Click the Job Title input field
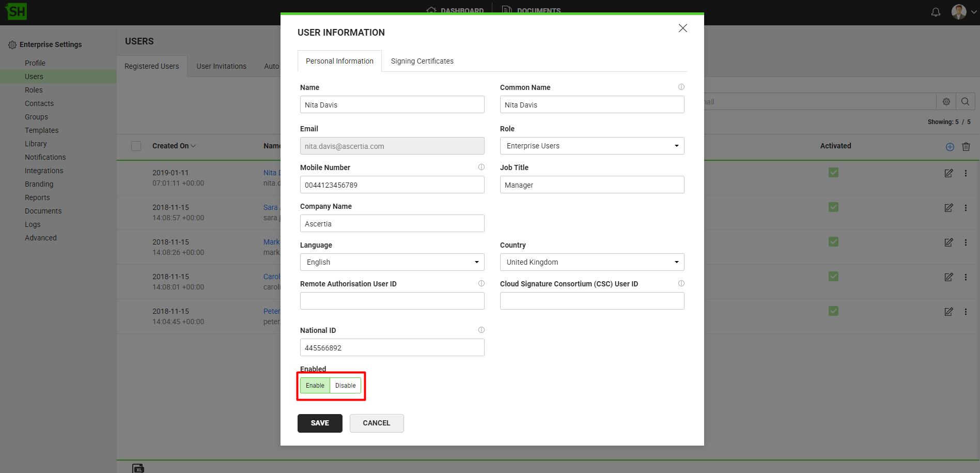The image size is (980, 473). tap(592, 185)
